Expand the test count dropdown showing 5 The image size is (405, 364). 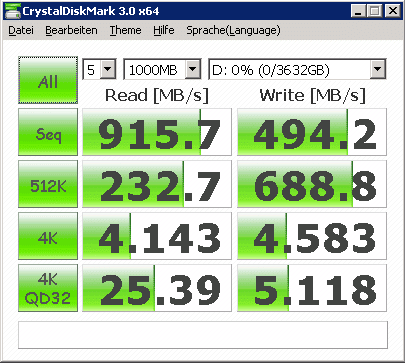pos(99,69)
